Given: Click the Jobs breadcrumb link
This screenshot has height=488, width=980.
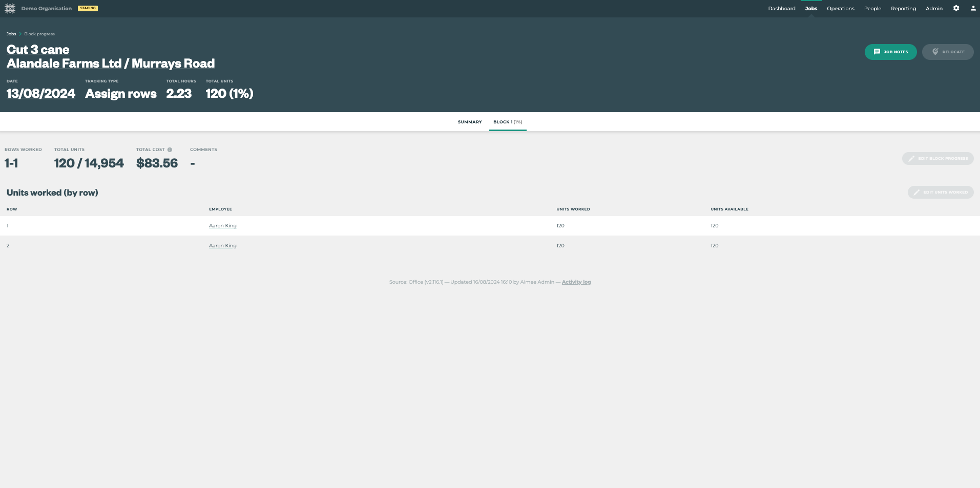Looking at the screenshot, I should (11, 33).
